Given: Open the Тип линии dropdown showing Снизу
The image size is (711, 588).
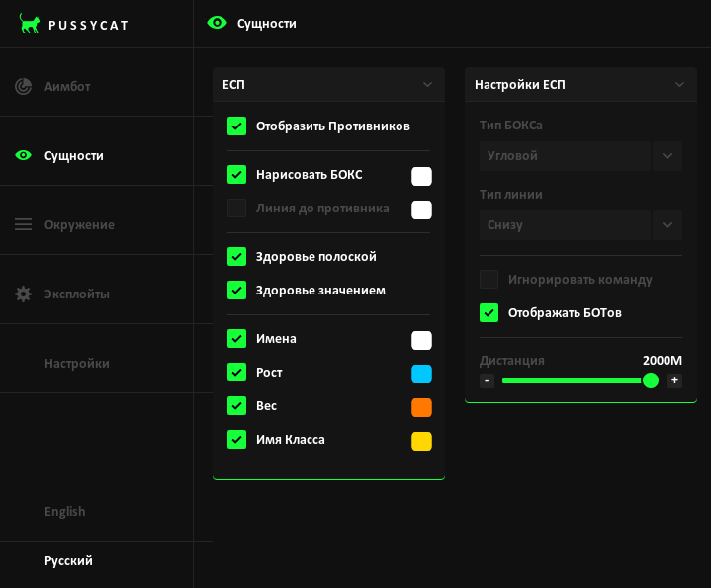Looking at the screenshot, I should point(579,225).
